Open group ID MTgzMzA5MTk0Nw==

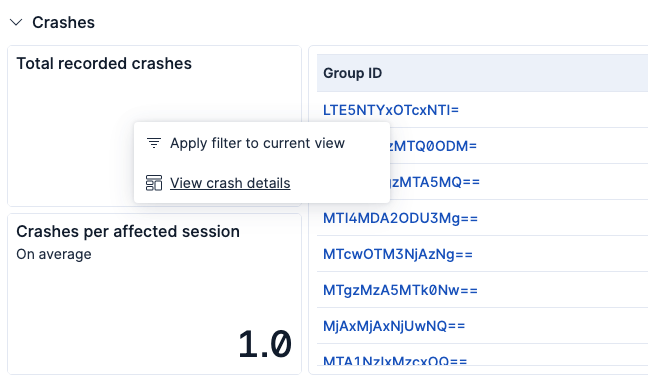click(400, 290)
